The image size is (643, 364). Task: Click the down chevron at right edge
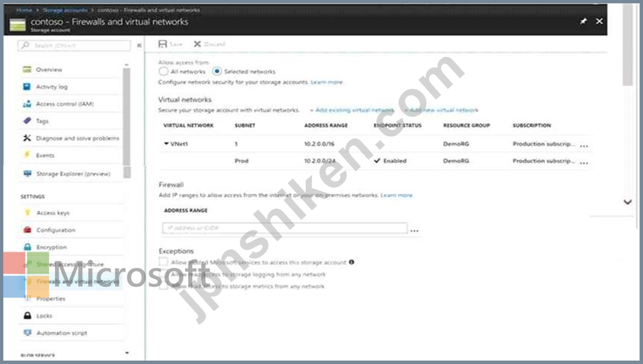[x=628, y=202]
